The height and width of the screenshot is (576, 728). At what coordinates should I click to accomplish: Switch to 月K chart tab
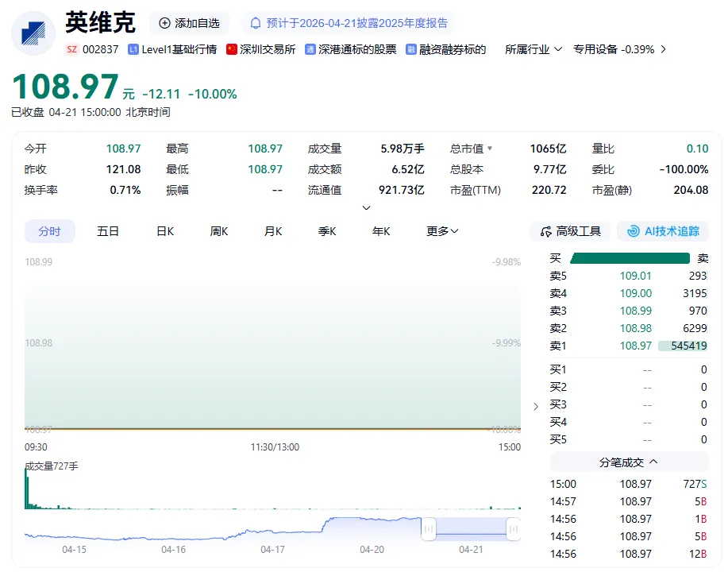(x=273, y=231)
